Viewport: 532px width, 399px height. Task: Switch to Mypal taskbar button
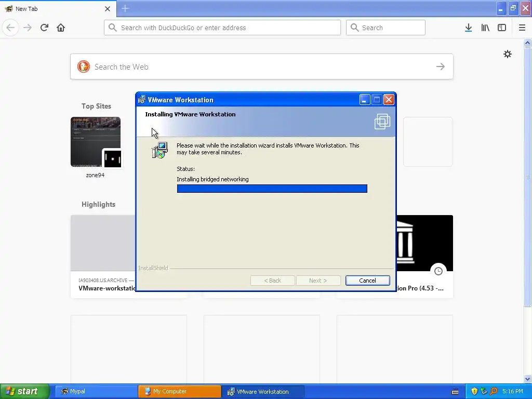(96, 391)
